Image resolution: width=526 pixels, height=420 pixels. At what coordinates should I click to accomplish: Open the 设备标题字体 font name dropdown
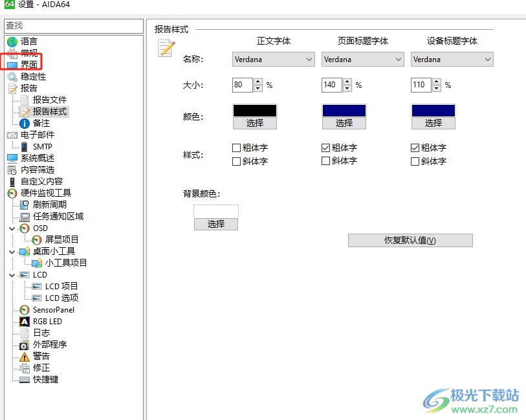coord(452,60)
